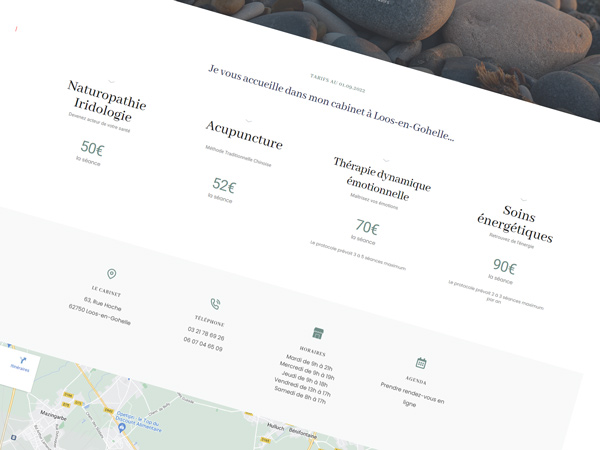Click Maîtrisez vos émotions subtitle
Viewport: 600px width, 450px height.
pyautogui.click(x=374, y=201)
